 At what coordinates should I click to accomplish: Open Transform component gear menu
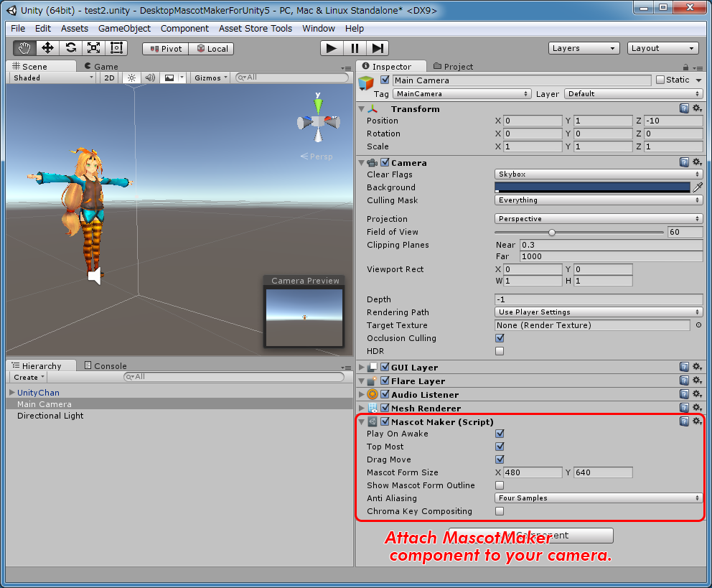(x=697, y=108)
